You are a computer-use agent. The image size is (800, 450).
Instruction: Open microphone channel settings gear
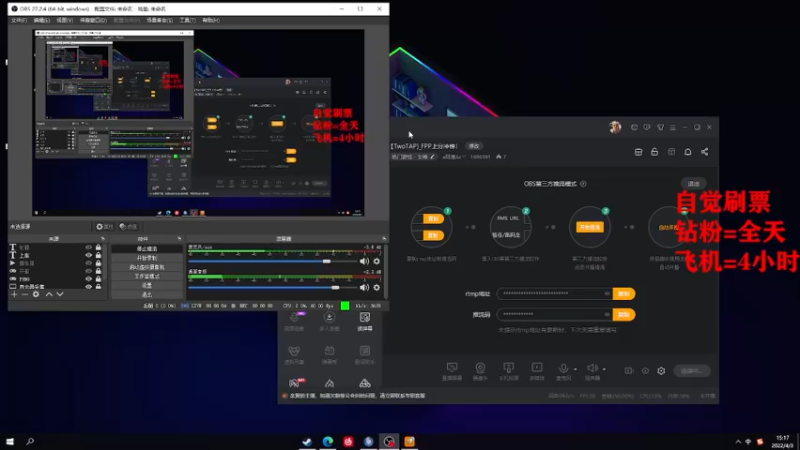pos(377,261)
